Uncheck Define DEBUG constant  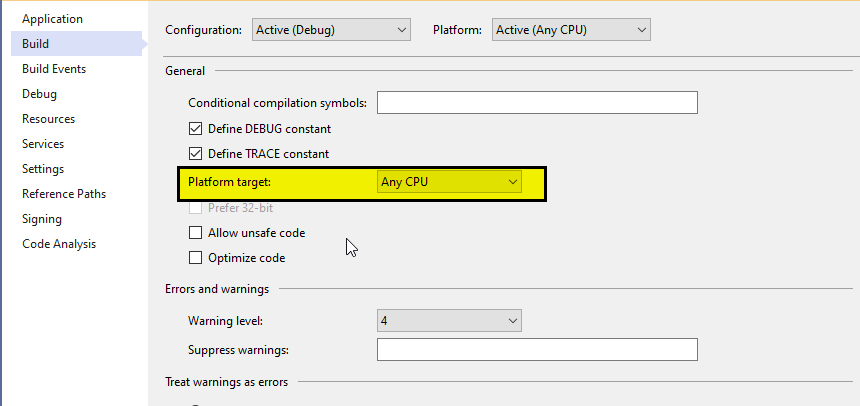(195, 129)
